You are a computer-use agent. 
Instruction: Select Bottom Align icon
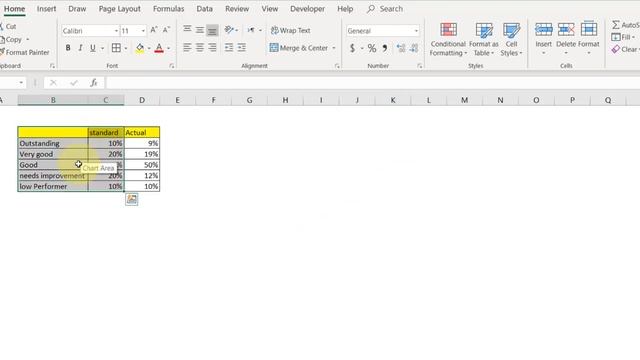tap(212, 30)
